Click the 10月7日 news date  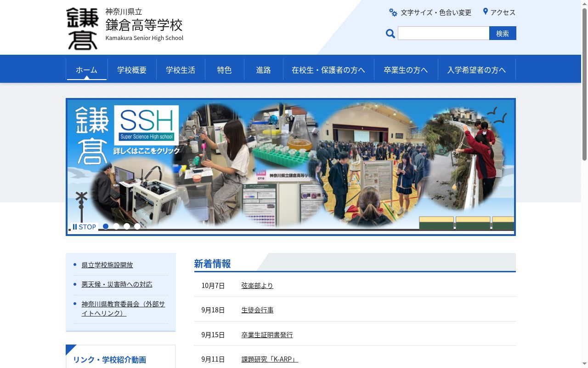pos(213,286)
